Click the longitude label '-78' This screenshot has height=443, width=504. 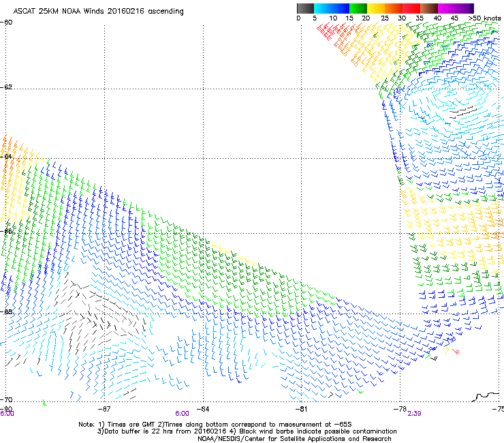[400, 409]
